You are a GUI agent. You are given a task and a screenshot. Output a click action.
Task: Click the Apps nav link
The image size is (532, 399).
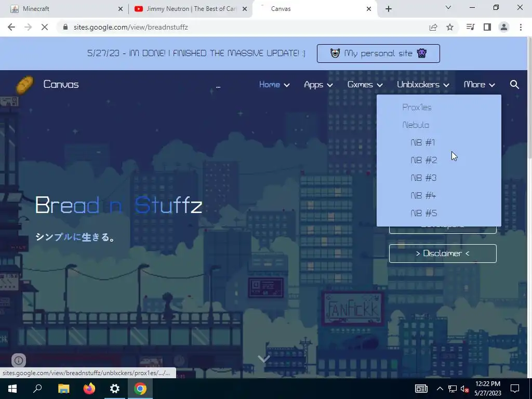pyautogui.click(x=313, y=85)
